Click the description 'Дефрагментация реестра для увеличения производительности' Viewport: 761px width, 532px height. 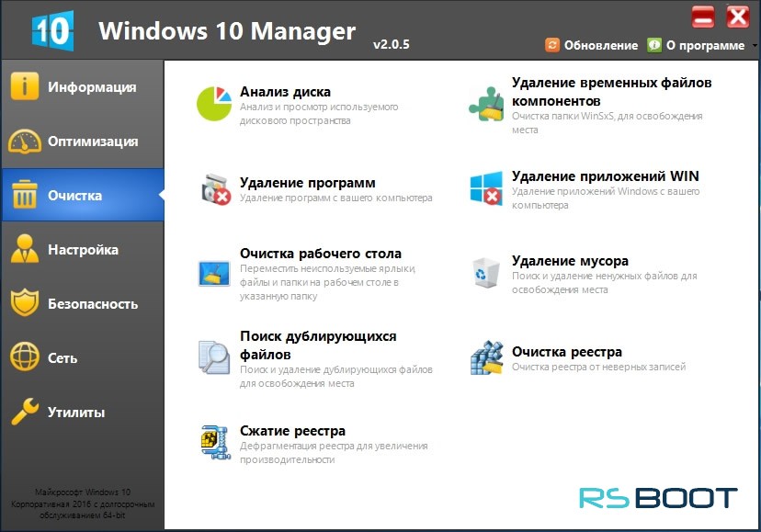(x=334, y=453)
